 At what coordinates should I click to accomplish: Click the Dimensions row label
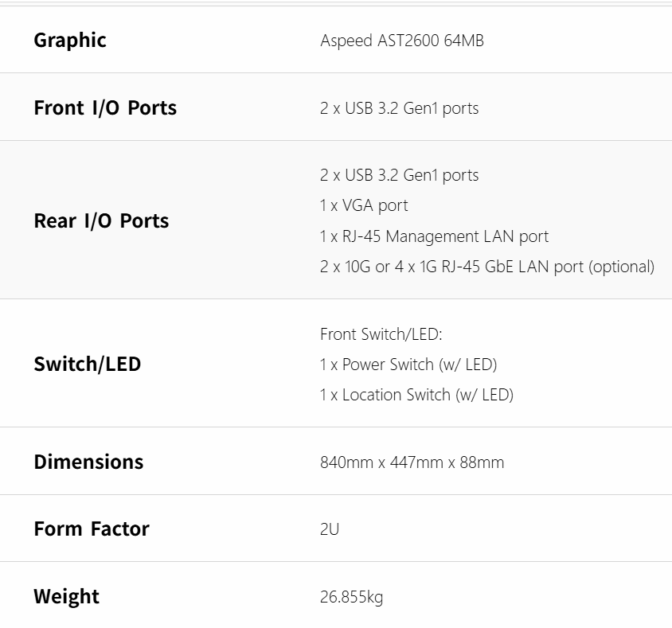[88, 462]
